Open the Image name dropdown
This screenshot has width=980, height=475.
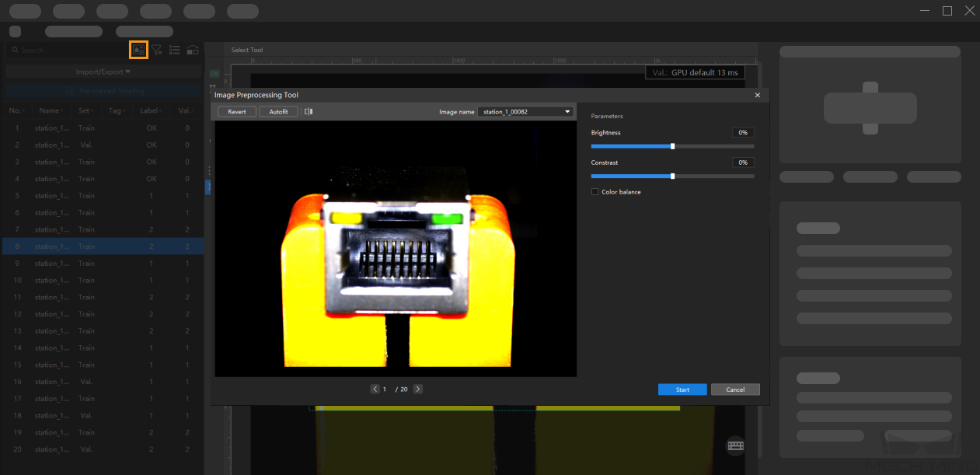(x=525, y=112)
